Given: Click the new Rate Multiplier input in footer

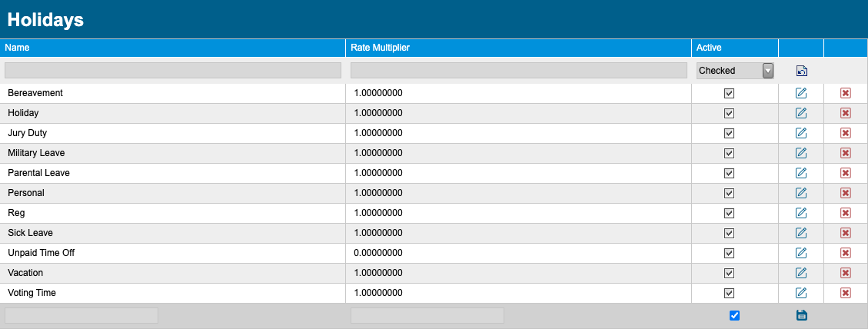Looking at the screenshot, I should pos(427,316).
